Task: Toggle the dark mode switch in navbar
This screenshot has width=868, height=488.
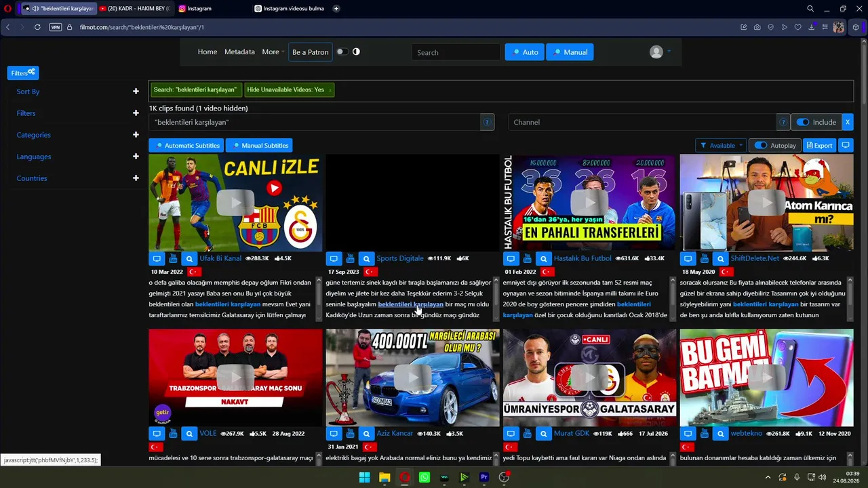Action: click(342, 52)
